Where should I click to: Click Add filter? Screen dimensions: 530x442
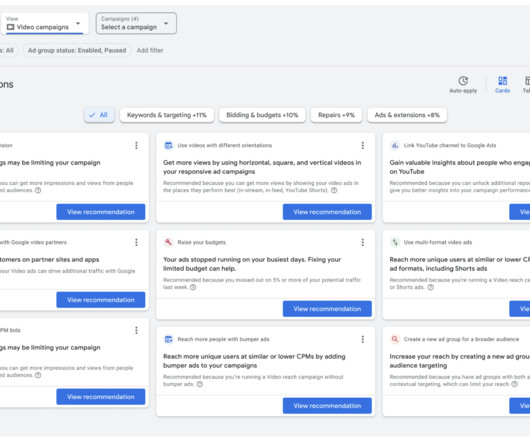pos(150,50)
